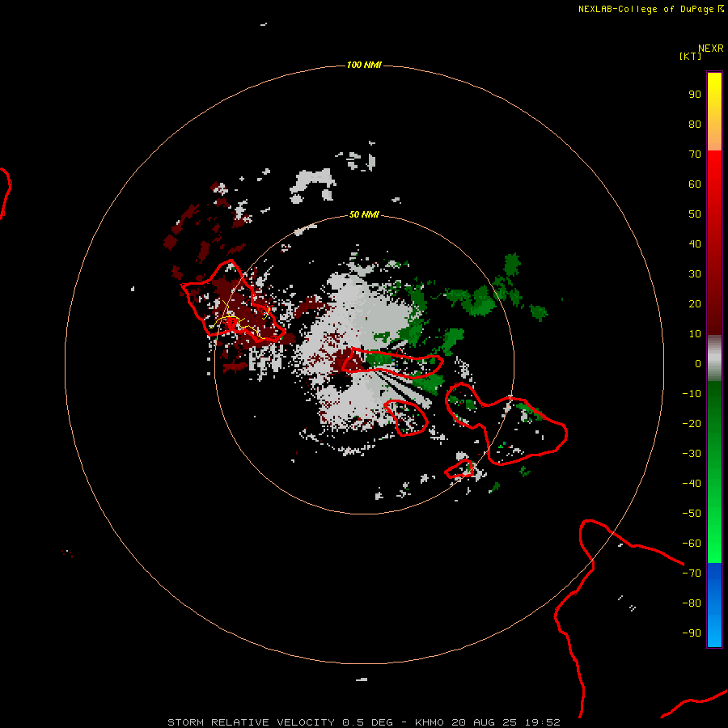Click the 0 value on velocity scale

(698, 363)
